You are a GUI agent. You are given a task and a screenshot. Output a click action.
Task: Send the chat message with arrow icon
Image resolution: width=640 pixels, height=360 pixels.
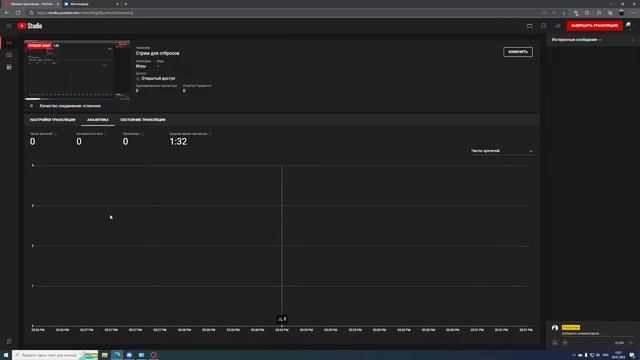click(631, 343)
